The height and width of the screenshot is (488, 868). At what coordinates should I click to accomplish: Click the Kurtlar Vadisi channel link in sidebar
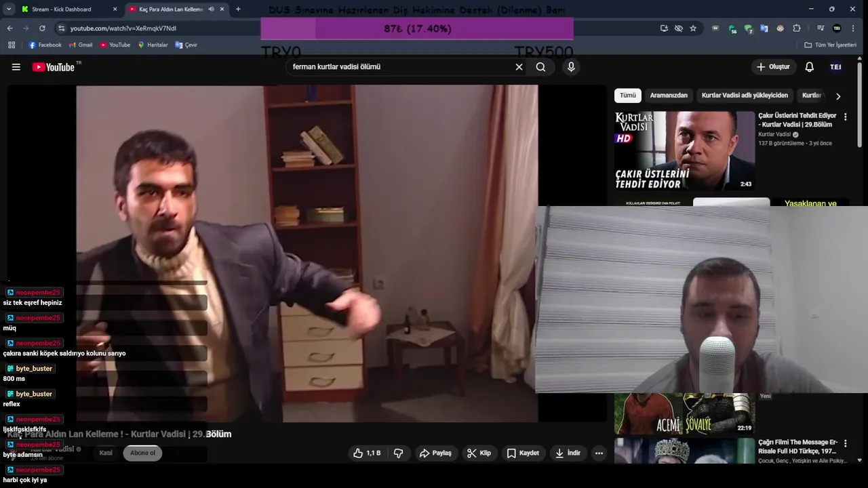click(x=774, y=134)
